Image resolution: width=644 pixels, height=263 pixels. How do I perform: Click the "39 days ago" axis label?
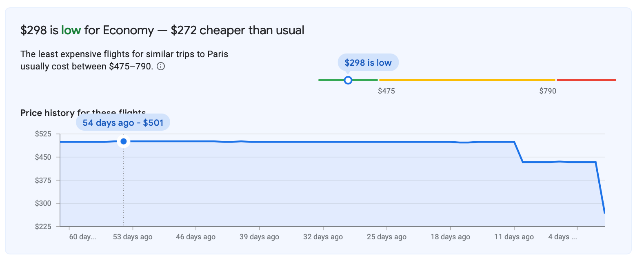click(x=260, y=237)
